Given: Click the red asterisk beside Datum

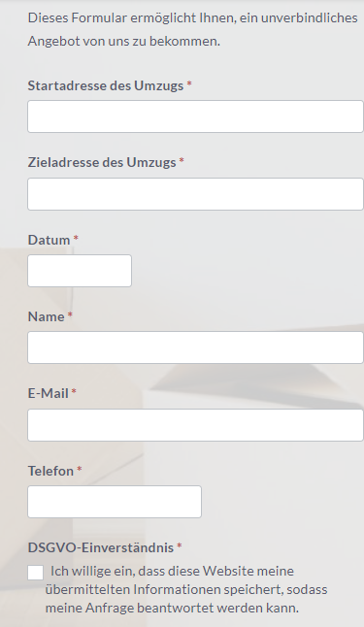Looking at the screenshot, I should pos(76,239).
